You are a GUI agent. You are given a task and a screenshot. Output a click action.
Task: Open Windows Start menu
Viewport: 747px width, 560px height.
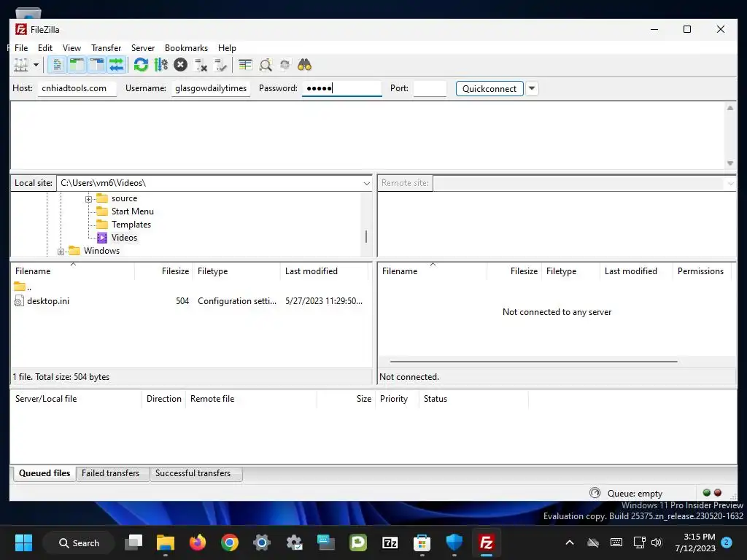[23, 542]
